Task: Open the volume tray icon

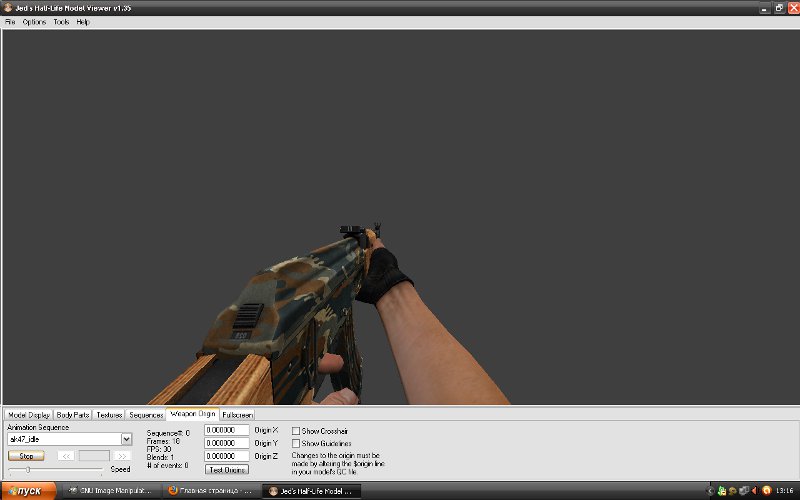Action: [x=755, y=491]
